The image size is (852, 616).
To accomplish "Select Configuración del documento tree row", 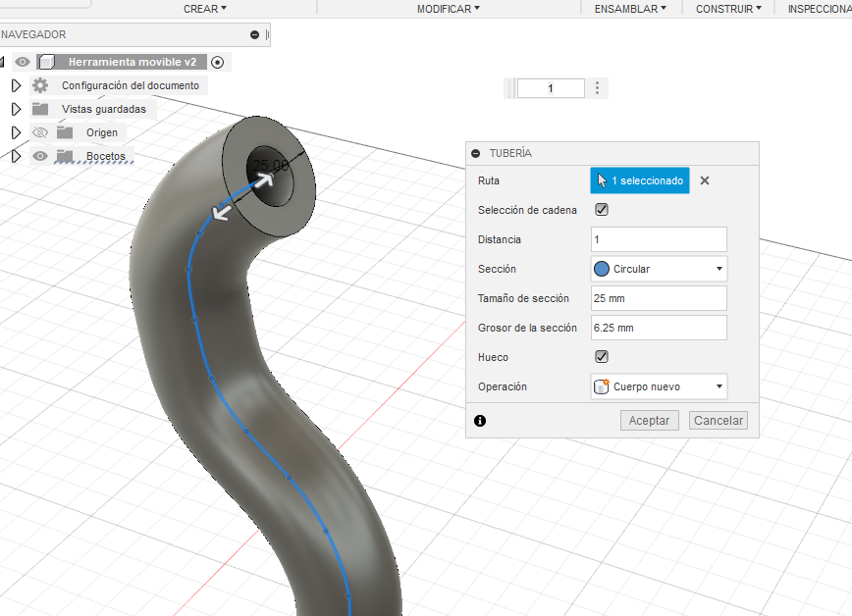I will coord(131,85).
